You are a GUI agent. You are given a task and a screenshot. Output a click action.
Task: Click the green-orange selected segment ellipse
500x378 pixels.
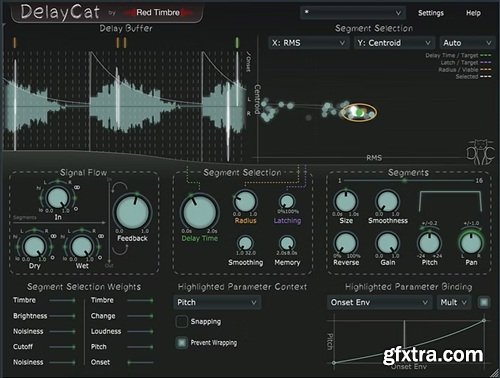(359, 112)
